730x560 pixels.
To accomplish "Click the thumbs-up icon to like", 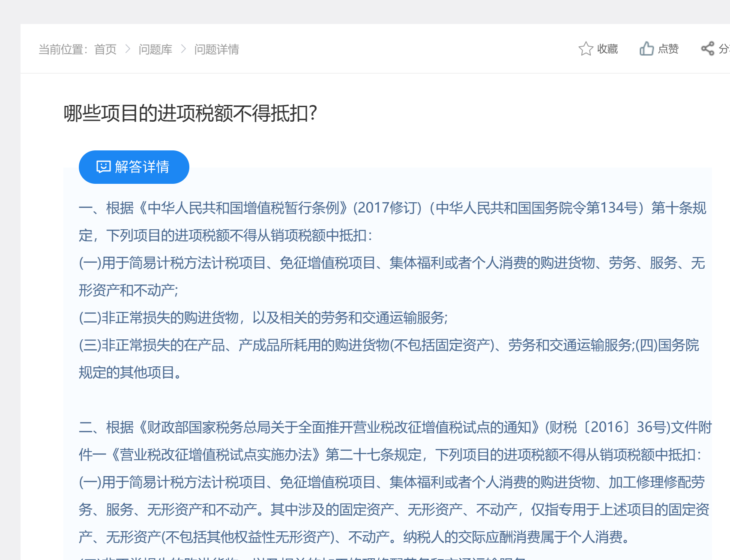I will coord(646,49).
